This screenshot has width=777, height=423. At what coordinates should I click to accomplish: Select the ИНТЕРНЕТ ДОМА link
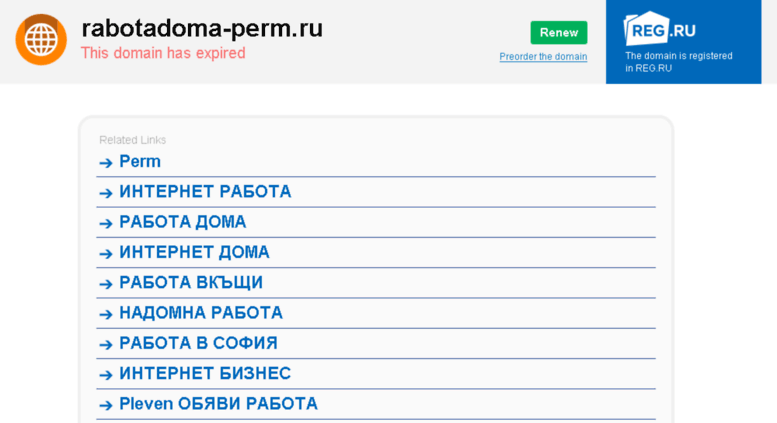[x=195, y=252]
